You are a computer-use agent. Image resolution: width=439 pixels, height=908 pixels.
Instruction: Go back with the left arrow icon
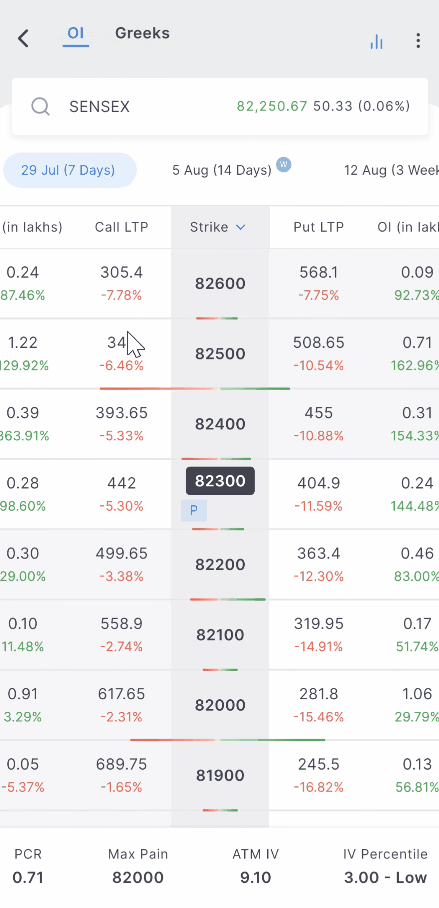[x=23, y=39]
